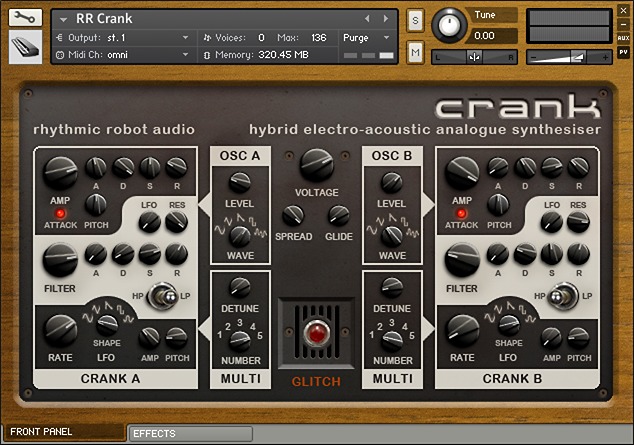The width and height of the screenshot is (634, 445).
Task: Mute the instrument with M button
Action: pyautogui.click(x=415, y=53)
